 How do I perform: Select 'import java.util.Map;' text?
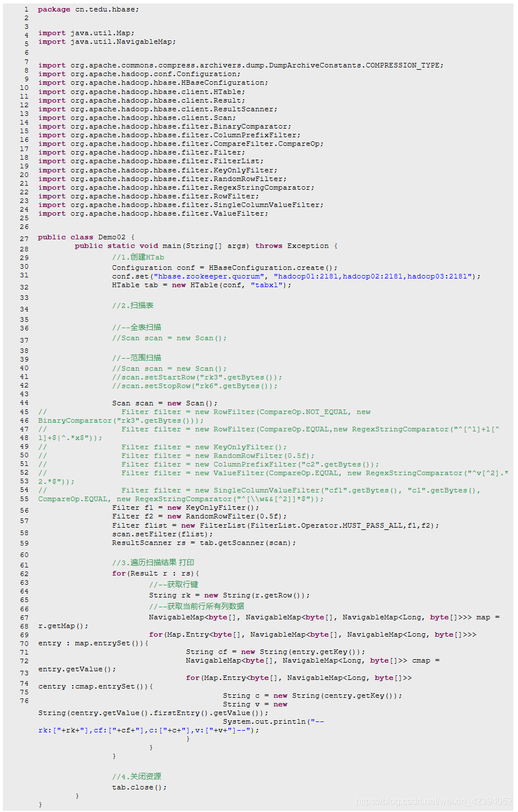click(87, 33)
